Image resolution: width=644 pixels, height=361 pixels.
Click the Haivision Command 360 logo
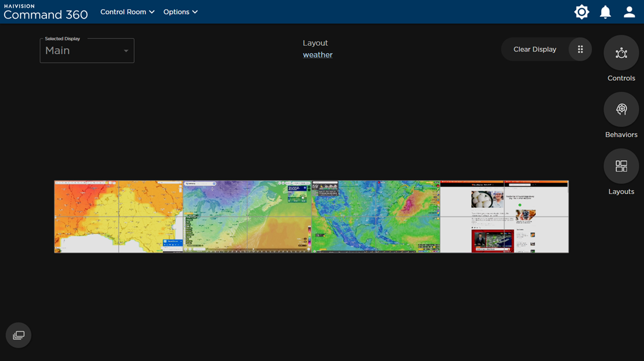(x=46, y=12)
